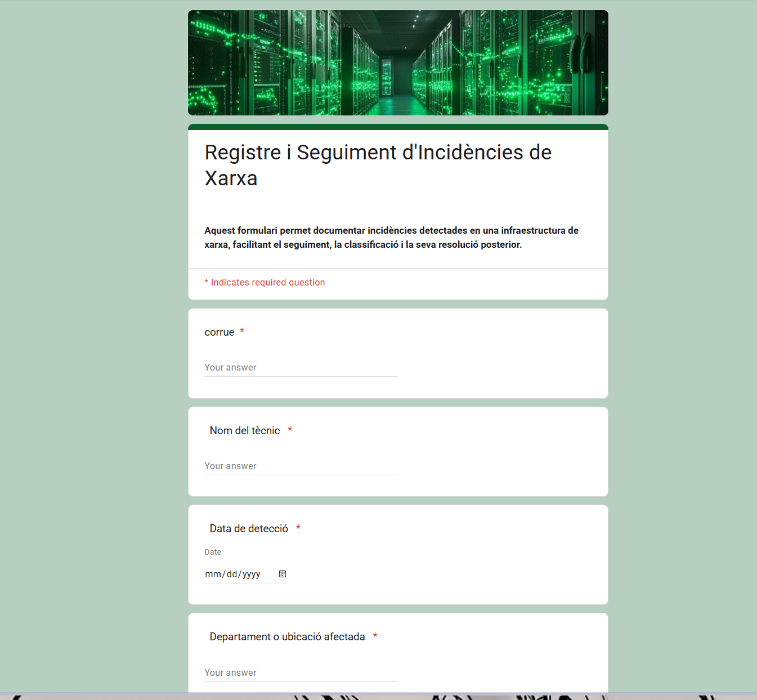
Task: Click the 'corrue' question label
Action: (x=220, y=332)
